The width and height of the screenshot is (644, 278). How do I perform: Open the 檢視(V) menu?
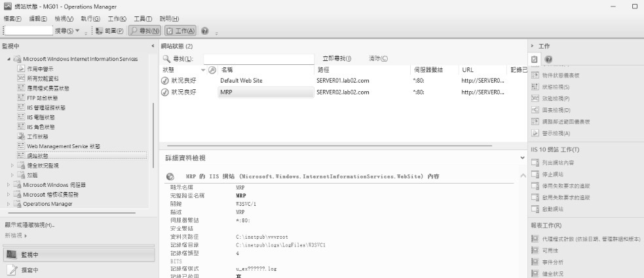(x=64, y=18)
